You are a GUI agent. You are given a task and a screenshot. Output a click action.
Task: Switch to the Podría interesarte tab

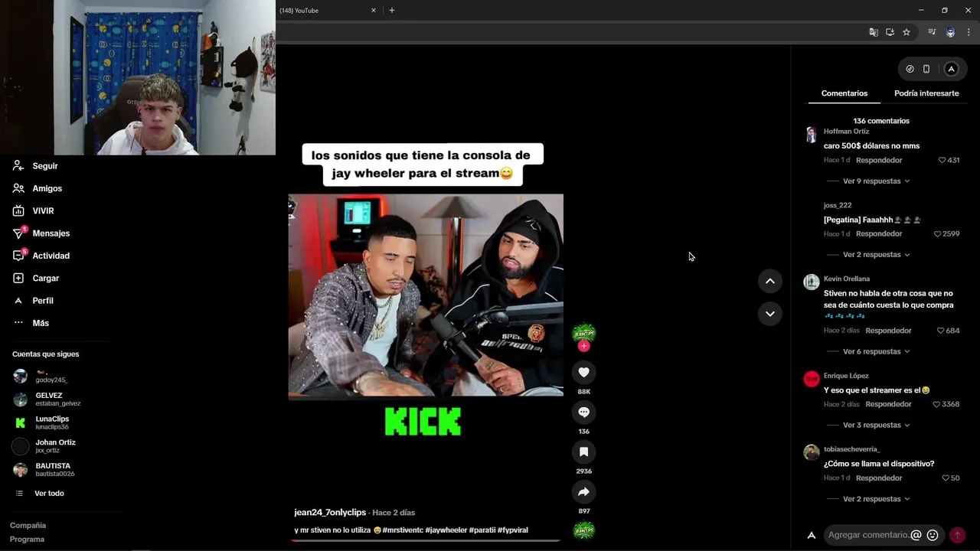pyautogui.click(x=926, y=93)
